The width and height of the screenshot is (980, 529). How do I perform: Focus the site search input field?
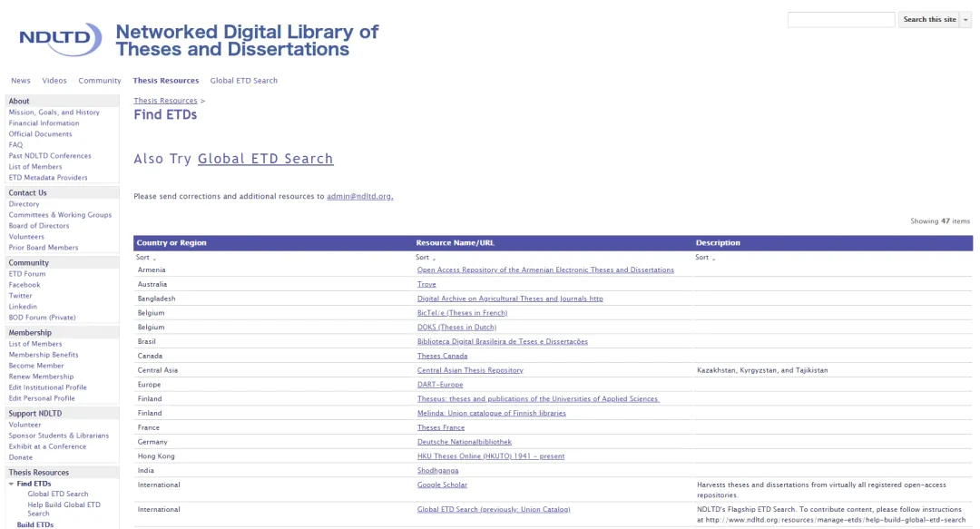[x=841, y=20]
